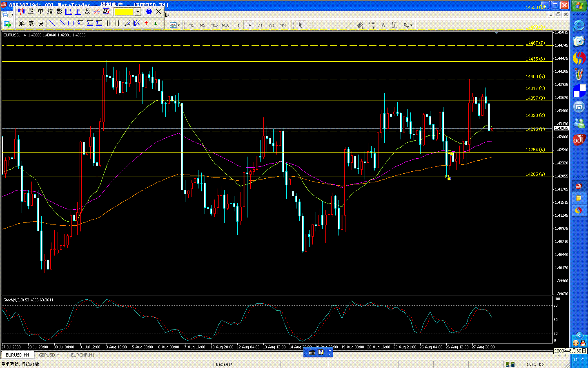The height and width of the screenshot is (368, 588).
Task: Insert a red up arrow marker
Action: pyautogui.click(x=146, y=23)
